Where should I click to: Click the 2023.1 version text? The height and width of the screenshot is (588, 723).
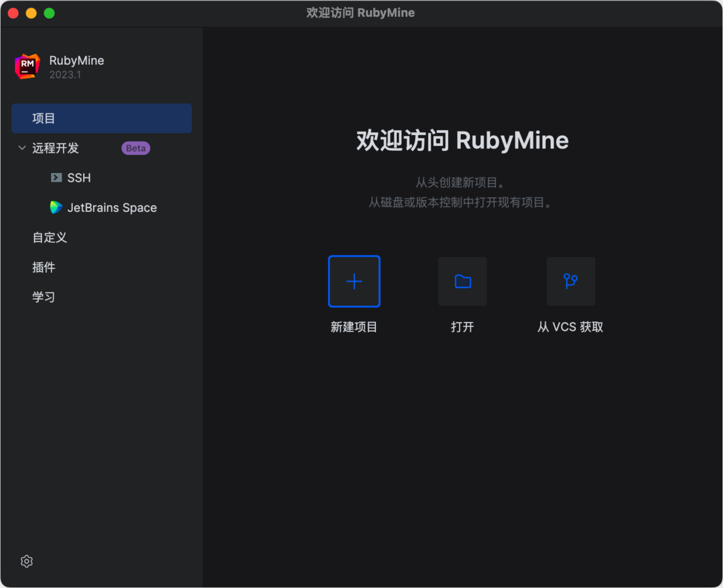65,75
